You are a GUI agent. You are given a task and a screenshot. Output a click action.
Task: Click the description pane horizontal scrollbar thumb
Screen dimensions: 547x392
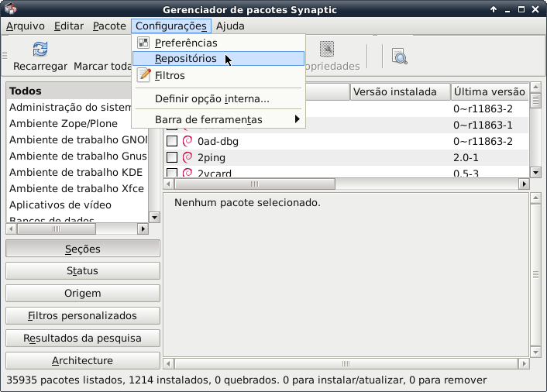point(346,364)
